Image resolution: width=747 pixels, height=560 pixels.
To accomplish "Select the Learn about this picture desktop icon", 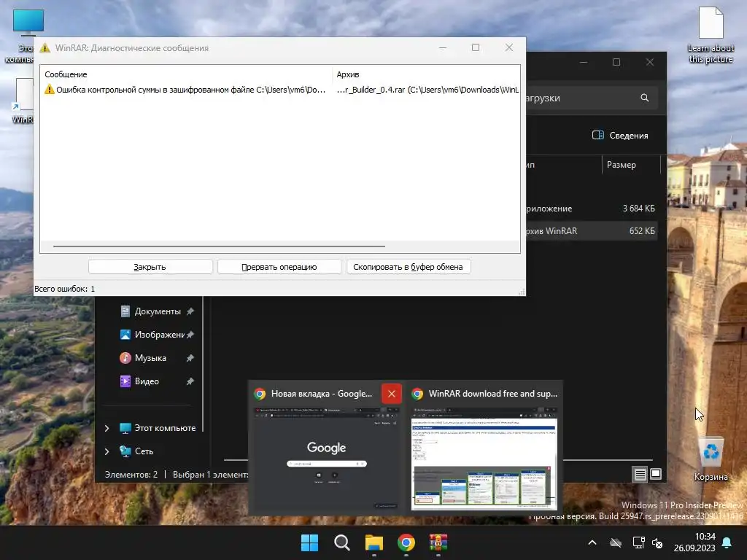I will pyautogui.click(x=711, y=35).
